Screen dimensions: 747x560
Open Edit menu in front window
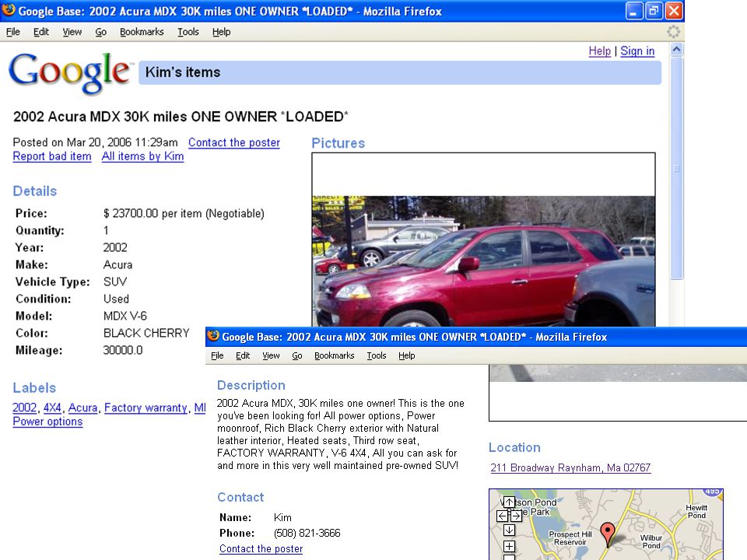click(x=243, y=355)
